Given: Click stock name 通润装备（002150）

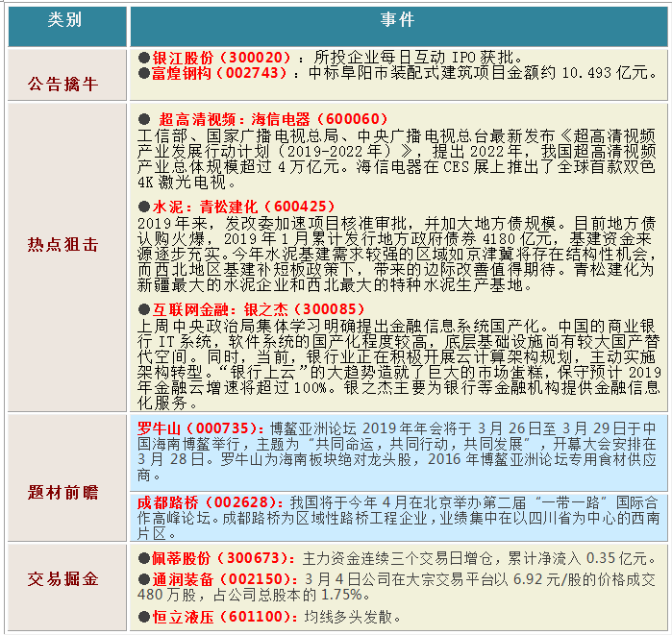Looking at the screenshot, I should click(225, 579).
